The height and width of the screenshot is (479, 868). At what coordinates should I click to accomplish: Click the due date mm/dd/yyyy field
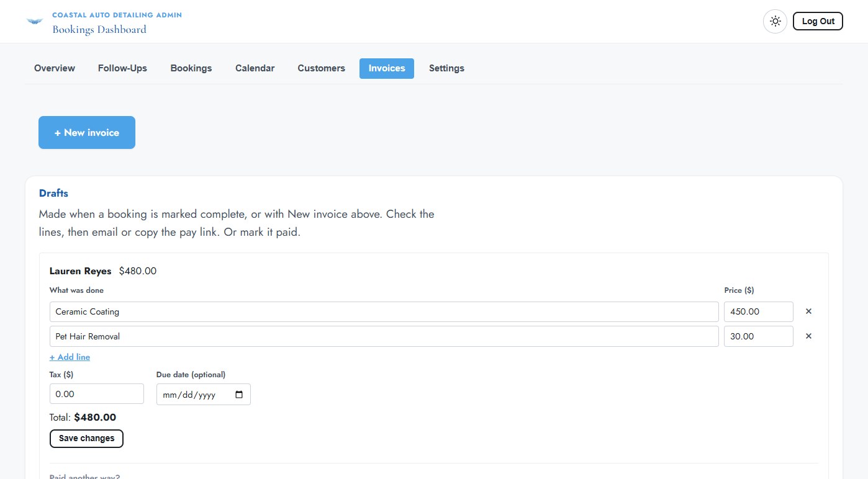click(x=204, y=395)
